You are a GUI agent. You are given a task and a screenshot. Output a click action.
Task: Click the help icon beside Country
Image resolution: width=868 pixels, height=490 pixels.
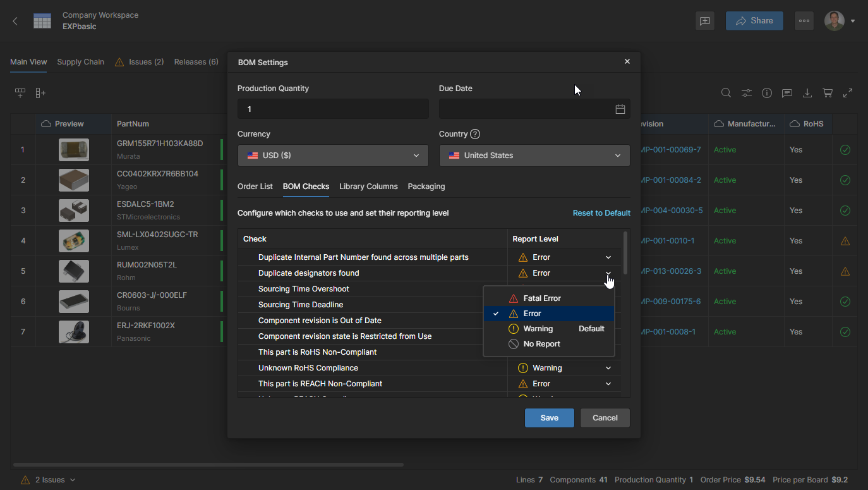coord(475,134)
